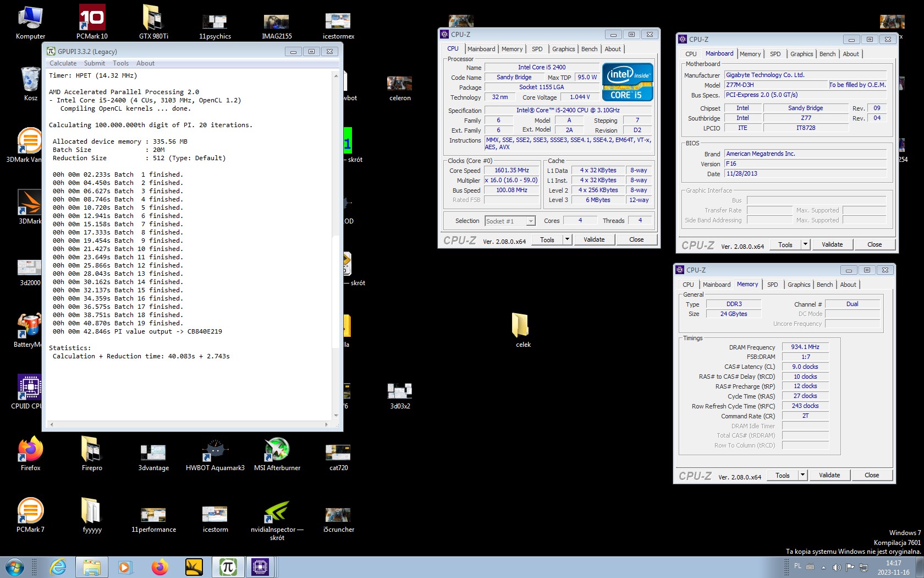
Task: Click the clock in the taskbar
Action: pyautogui.click(x=893, y=568)
